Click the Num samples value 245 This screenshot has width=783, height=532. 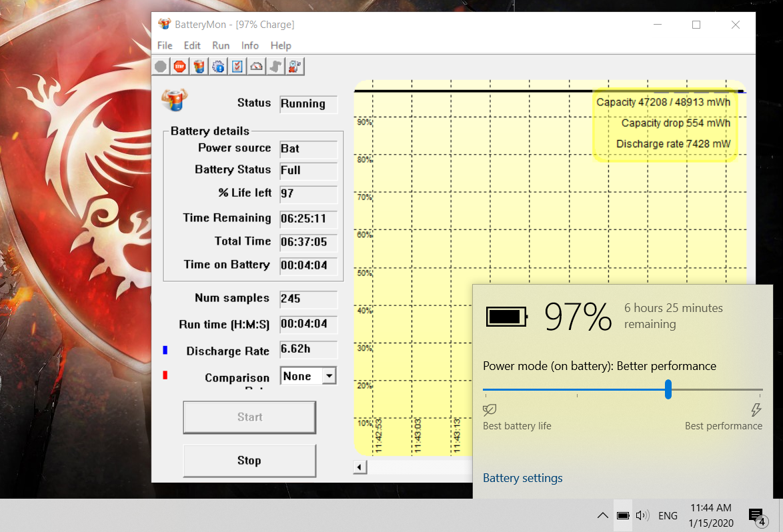click(309, 299)
